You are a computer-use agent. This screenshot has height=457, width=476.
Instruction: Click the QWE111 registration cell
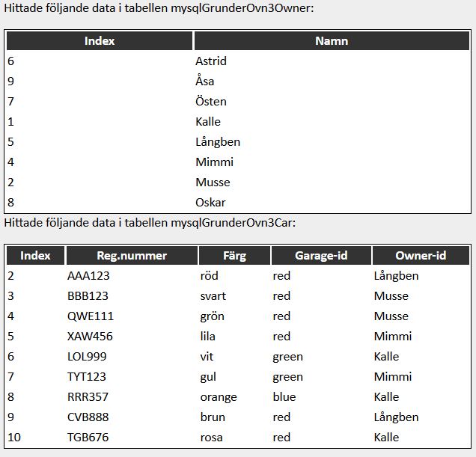click(91, 316)
